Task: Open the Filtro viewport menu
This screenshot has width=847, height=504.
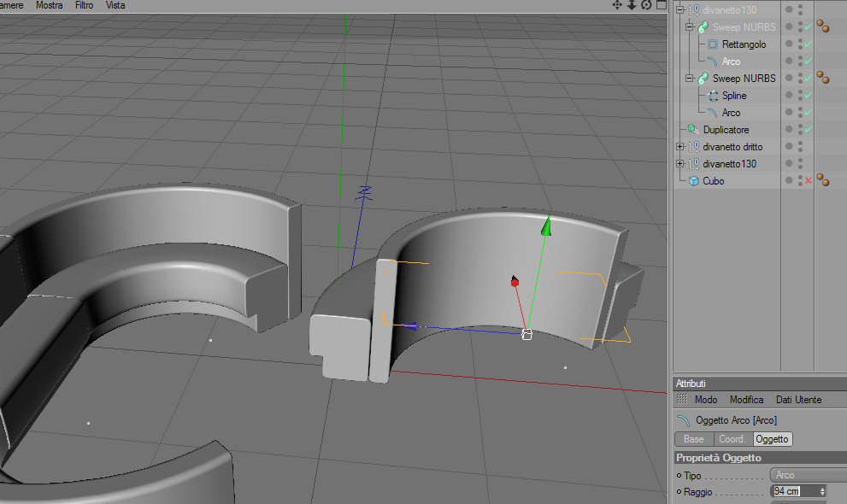Action: tap(85, 5)
